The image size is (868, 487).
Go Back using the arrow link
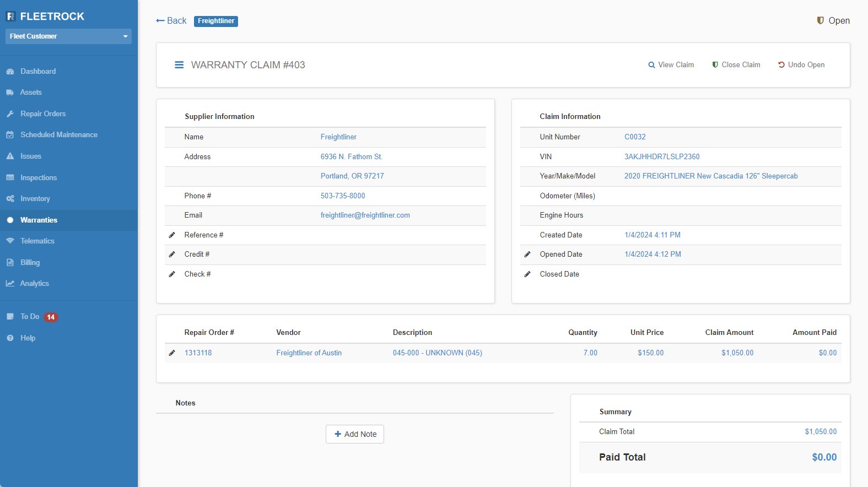[171, 21]
